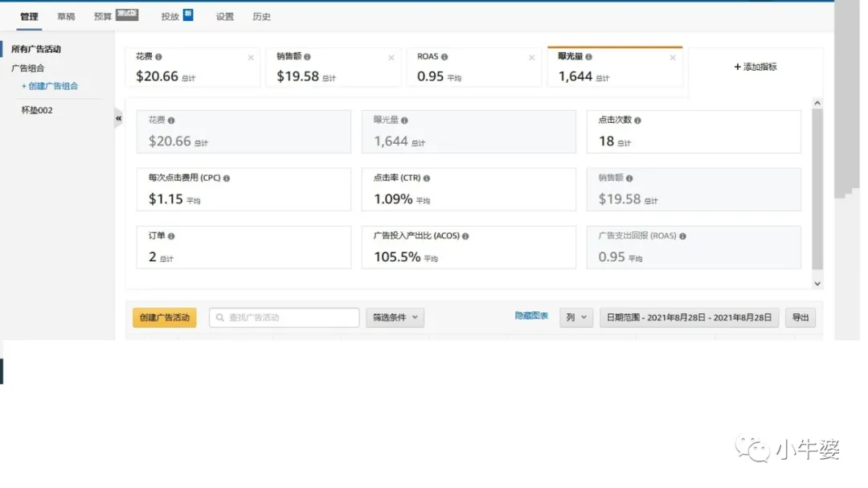Remove the 销售额 metric card
This screenshot has width=868, height=488.
click(391, 57)
